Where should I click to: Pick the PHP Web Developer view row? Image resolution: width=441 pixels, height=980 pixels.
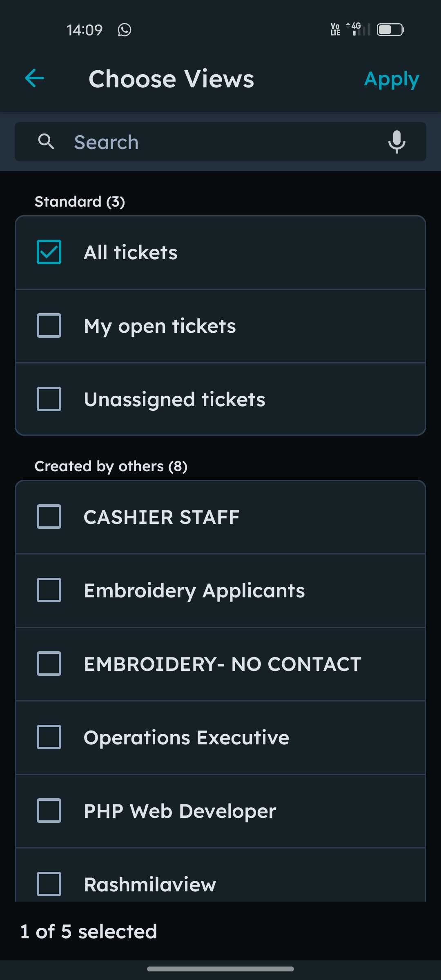pyautogui.click(x=220, y=811)
